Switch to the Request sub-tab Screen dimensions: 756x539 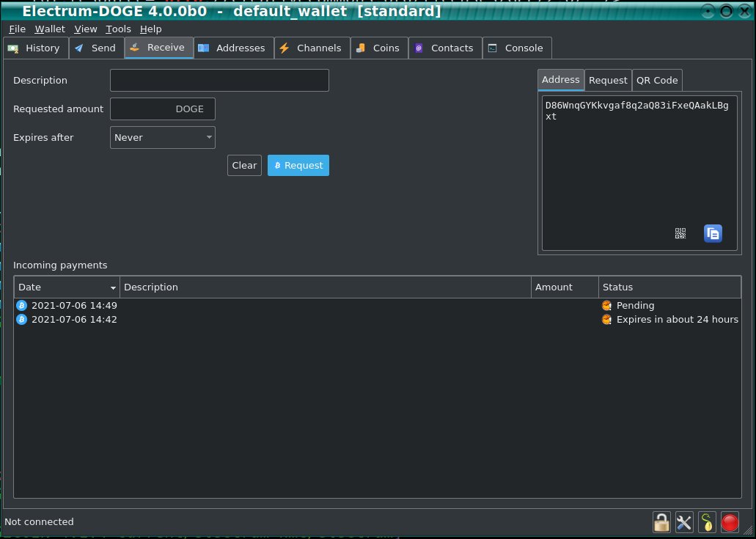(x=608, y=81)
